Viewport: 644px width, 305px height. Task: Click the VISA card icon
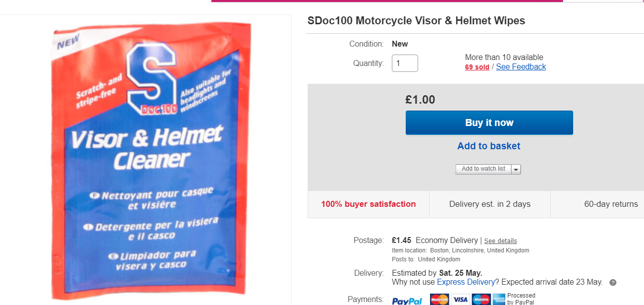460,300
